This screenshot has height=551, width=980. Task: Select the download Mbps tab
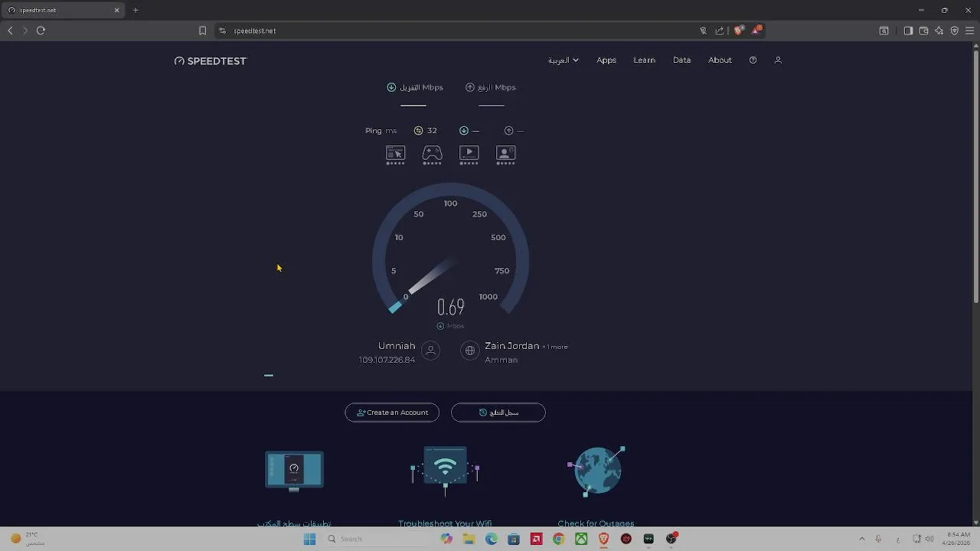coord(414,87)
